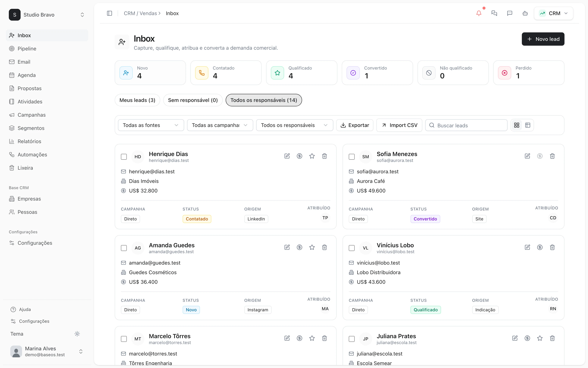Check the Henrique Dias checkbox

pyautogui.click(x=124, y=157)
